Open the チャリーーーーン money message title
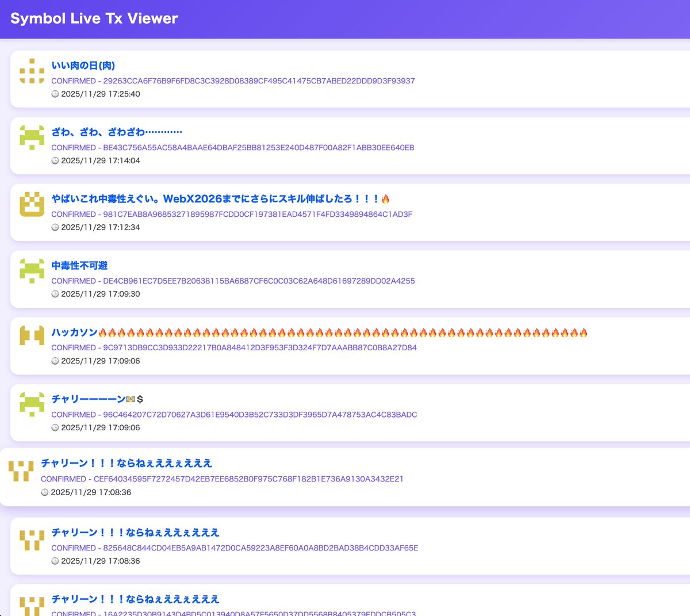The height and width of the screenshot is (616, 690). point(97,399)
